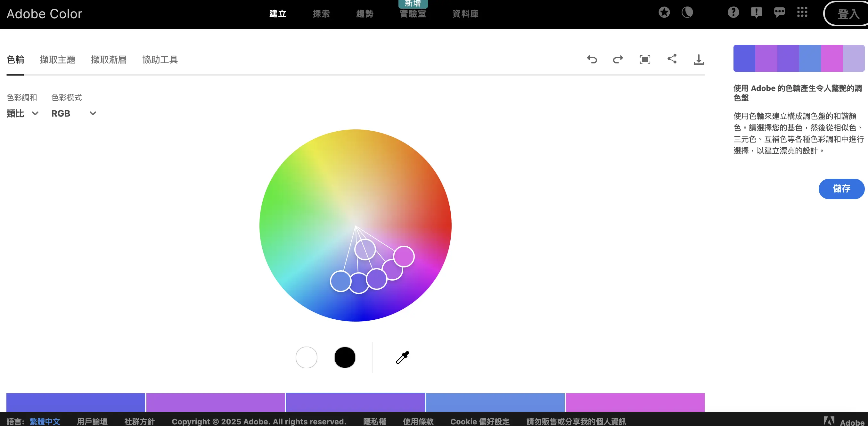
Task: Select the eyedropper tool
Action: [x=402, y=357]
